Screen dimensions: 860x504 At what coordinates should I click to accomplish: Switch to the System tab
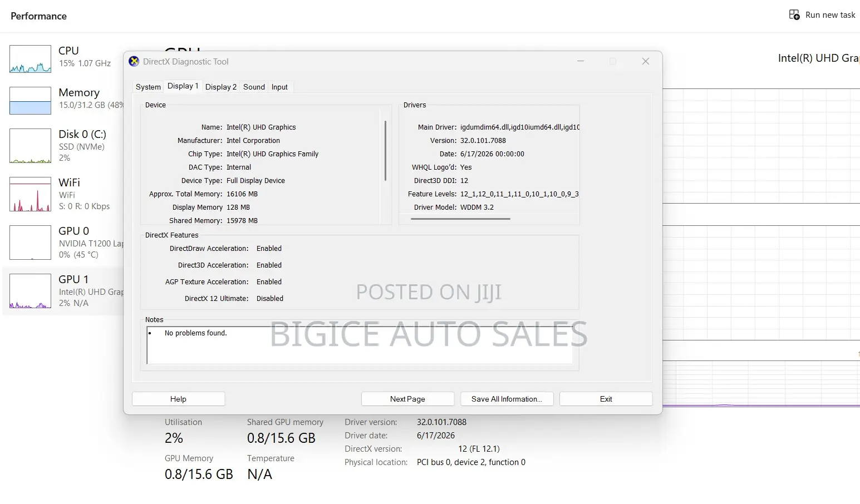(x=148, y=87)
